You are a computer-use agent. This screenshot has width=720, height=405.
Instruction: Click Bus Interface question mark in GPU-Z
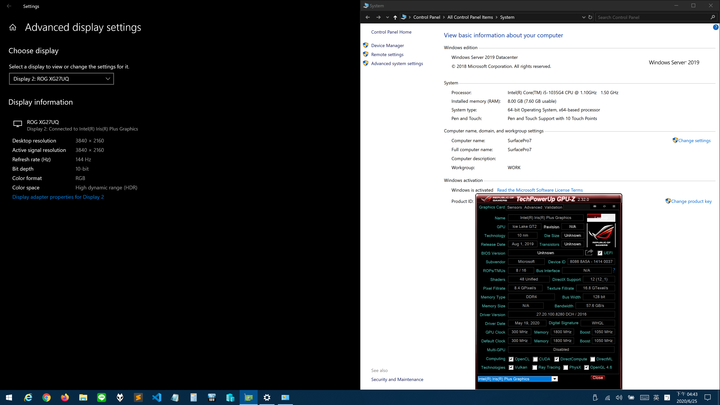614,270
